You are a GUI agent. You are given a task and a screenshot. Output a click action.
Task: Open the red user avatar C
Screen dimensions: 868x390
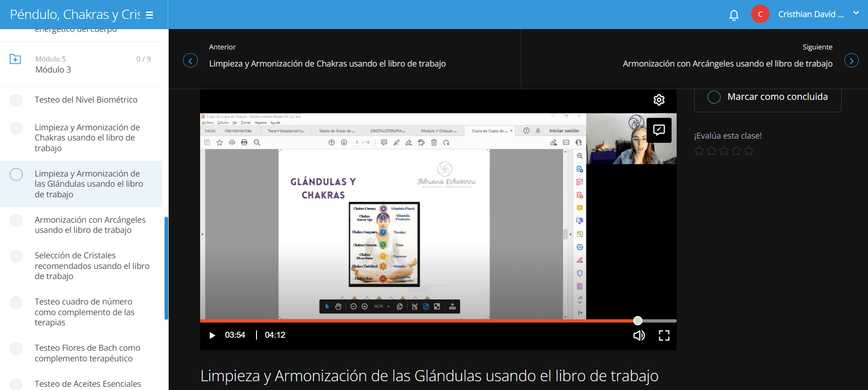(760, 14)
